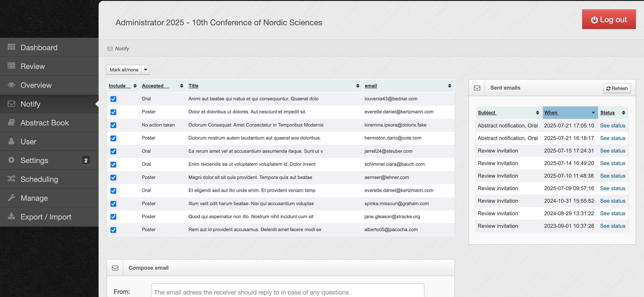This screenshot has height=297, width=644.
Task: Open the Review menu item
Action: [x=32, y=66]
